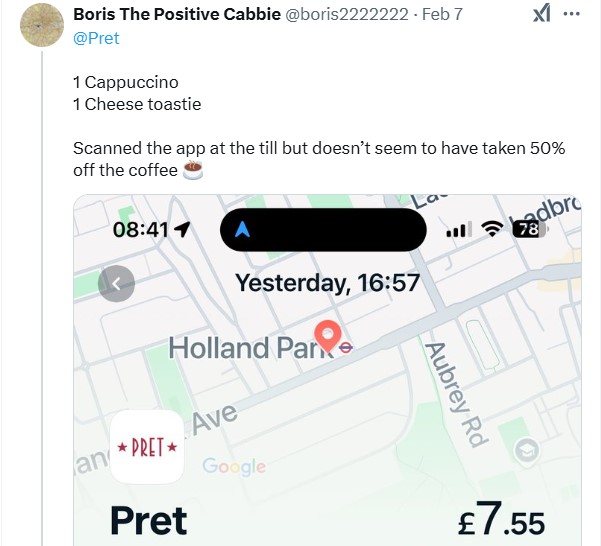Click the Google logo on the map

(x=234, y=466)
